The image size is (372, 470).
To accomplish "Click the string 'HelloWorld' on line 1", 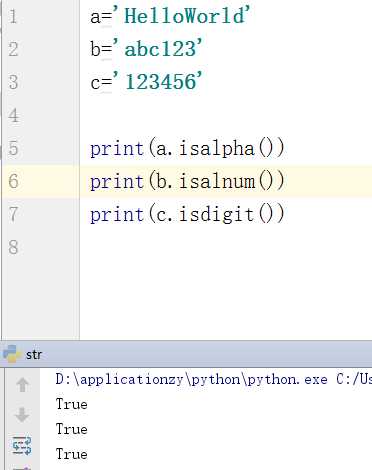I will pos(182,16).
